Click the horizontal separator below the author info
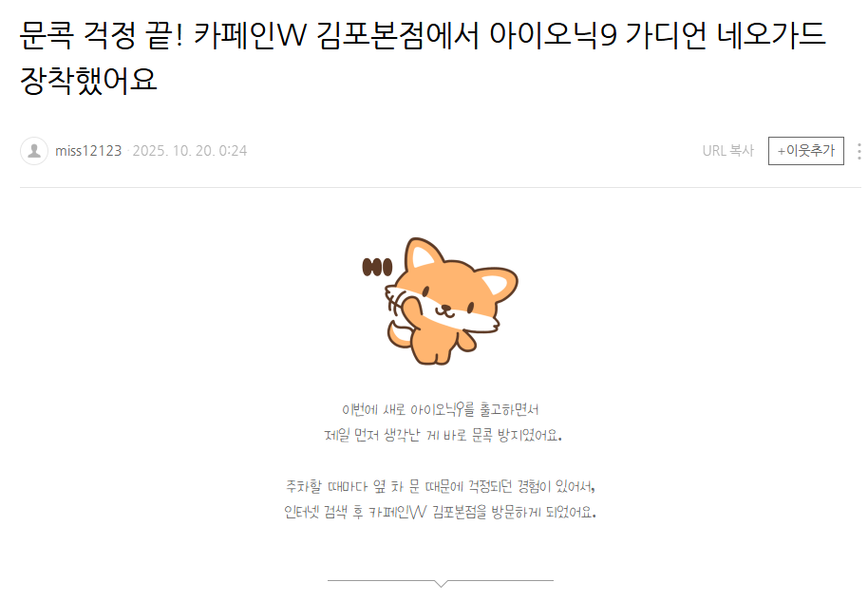The height and width of the screenshot is (601, 868). [x=440, y=188]
